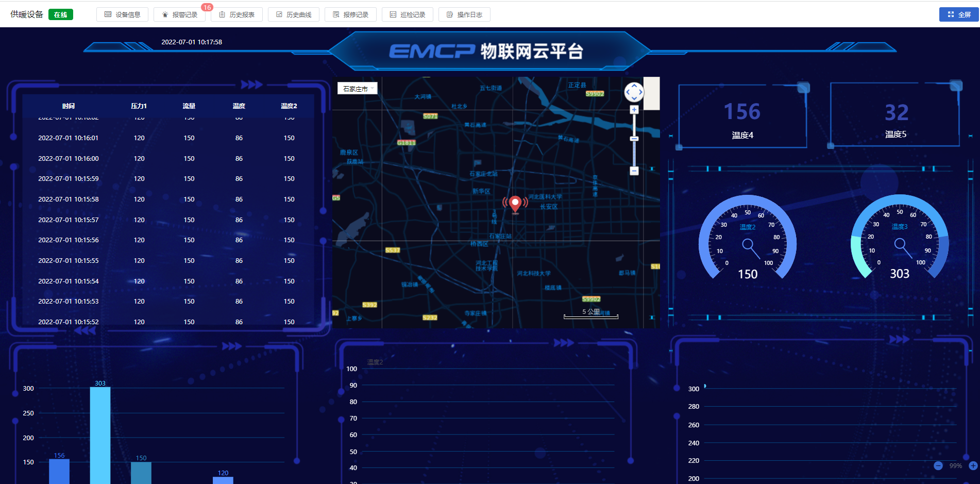The image size is (980, 484).
Task: Select table row 2022-07-01 10:16:00
Action: pyautogui.click(x=168, y=158)
